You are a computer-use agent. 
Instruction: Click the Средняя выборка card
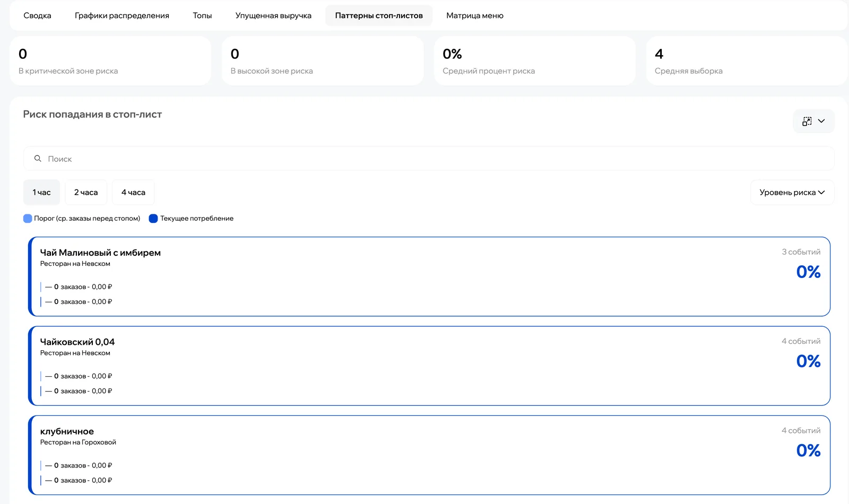747,60
